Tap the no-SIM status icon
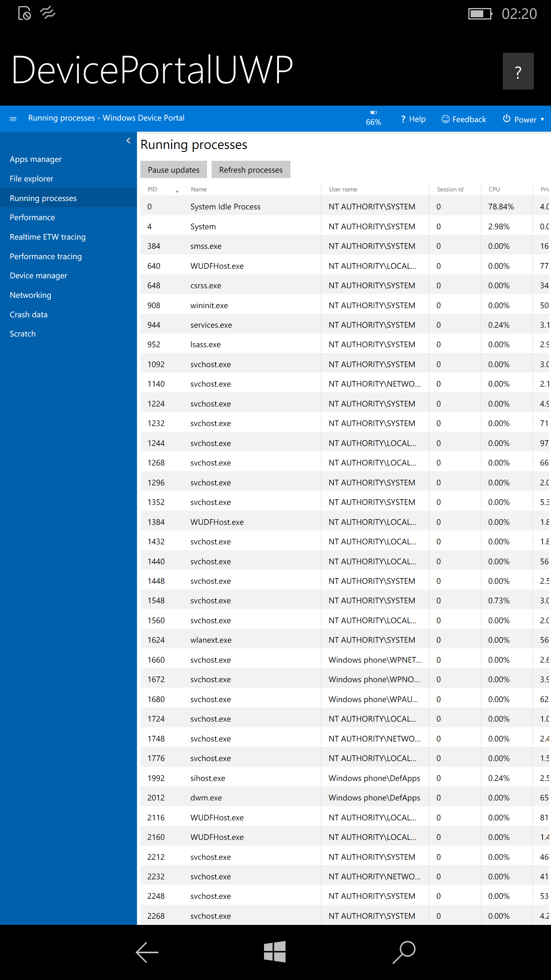Screen dimensions: 551x980 coord(24,13)
